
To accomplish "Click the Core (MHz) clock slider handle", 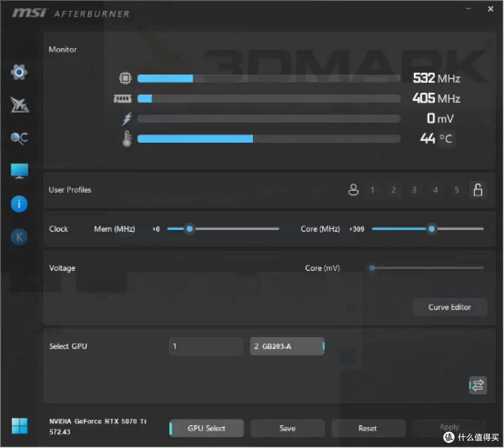I will [432, 228].
